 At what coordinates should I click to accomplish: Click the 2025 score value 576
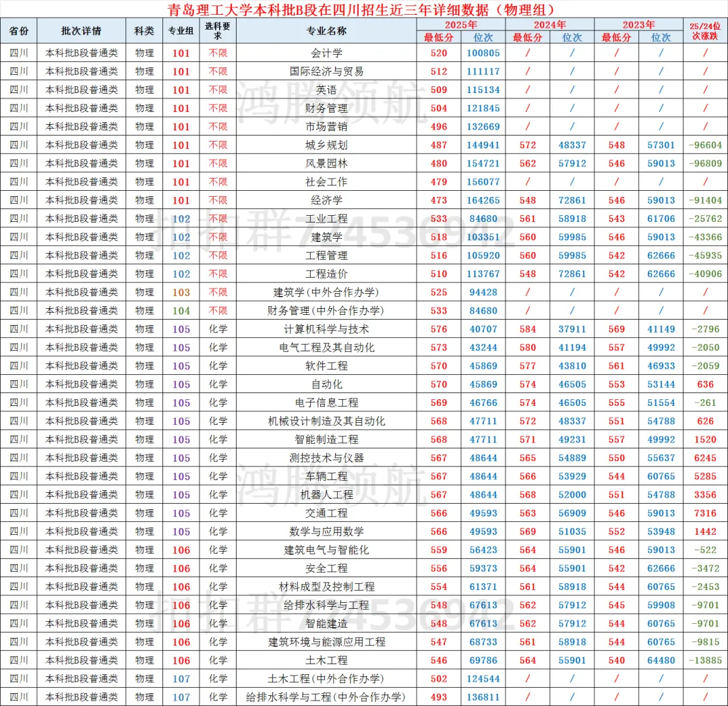[x=439, y=329]
